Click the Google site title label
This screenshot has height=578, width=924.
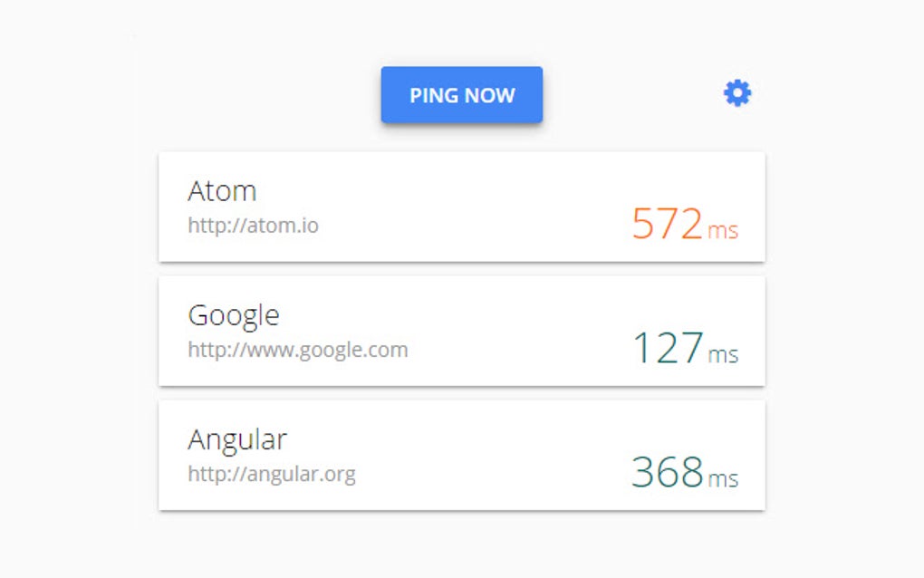[x=234, y=315]
